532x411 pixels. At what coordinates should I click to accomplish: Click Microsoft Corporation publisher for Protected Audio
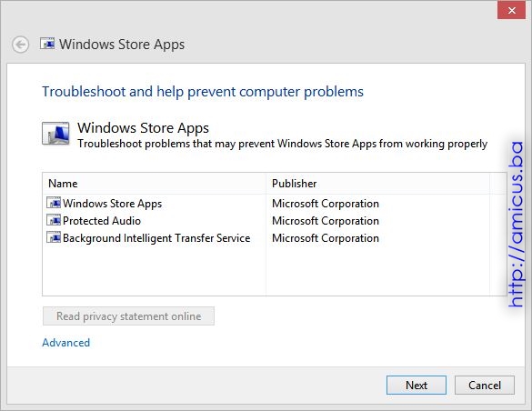326,221
